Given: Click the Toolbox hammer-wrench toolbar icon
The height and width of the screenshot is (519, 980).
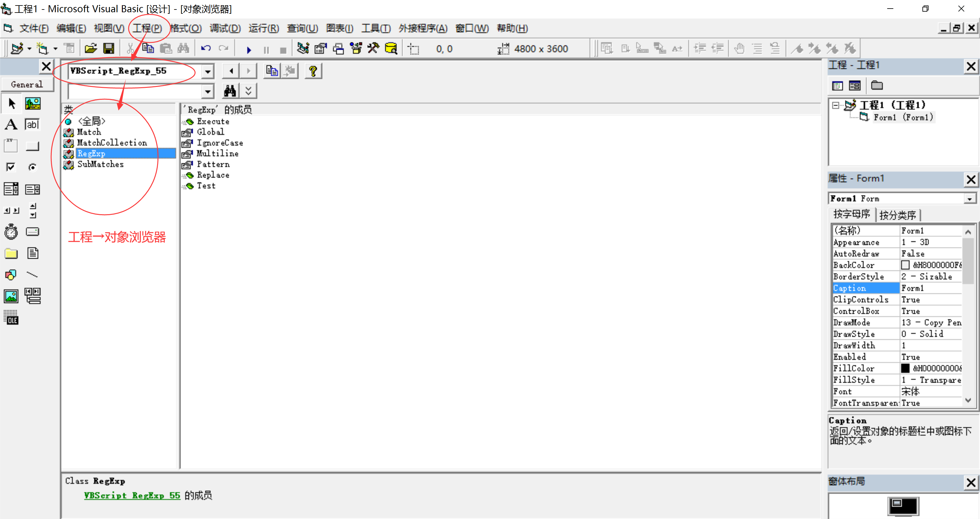Looking at the screenshot, I should click(374, 49).
